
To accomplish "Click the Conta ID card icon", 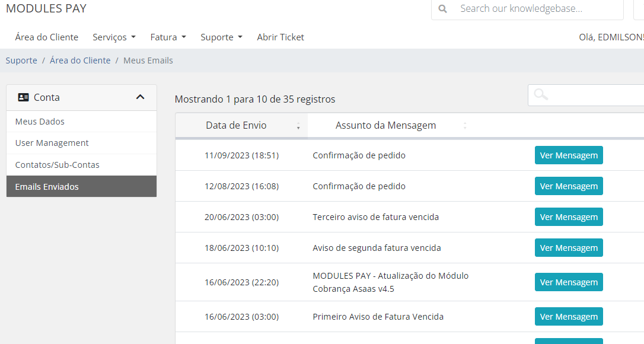I will tap(24, 97).
